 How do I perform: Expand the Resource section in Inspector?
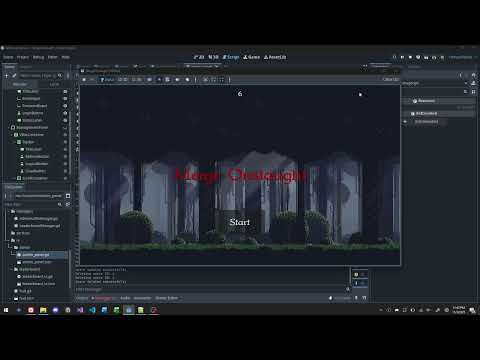coord(438,101)
